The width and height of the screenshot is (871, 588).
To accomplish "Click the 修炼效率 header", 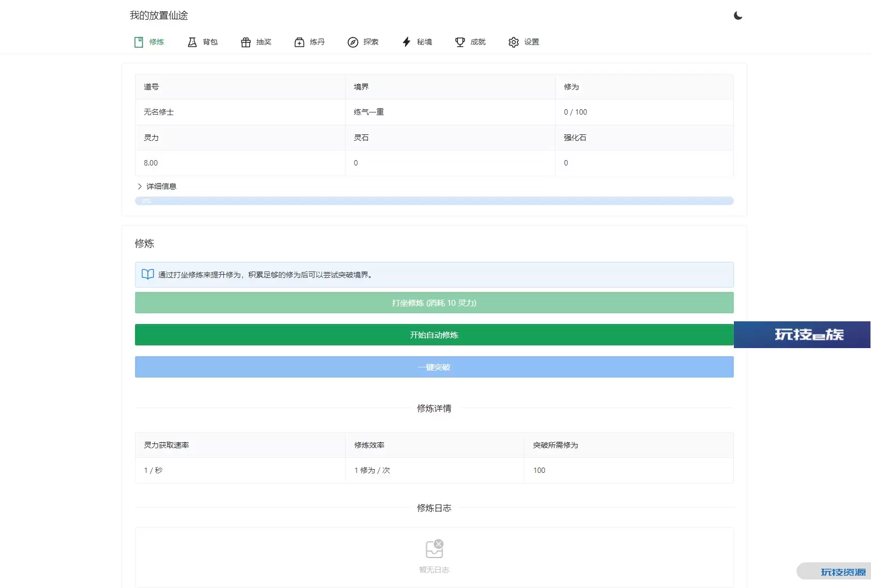I will [434, 445].
